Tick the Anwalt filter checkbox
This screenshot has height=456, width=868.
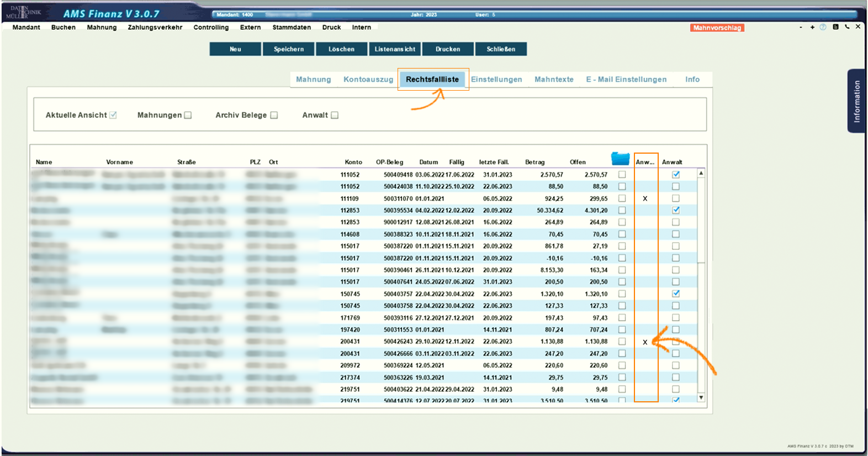click(x=335, y=115)
